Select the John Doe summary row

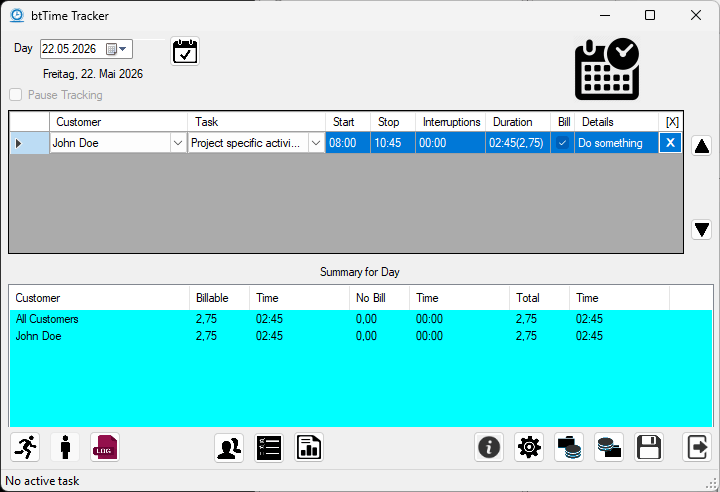(x=360, y=336)
